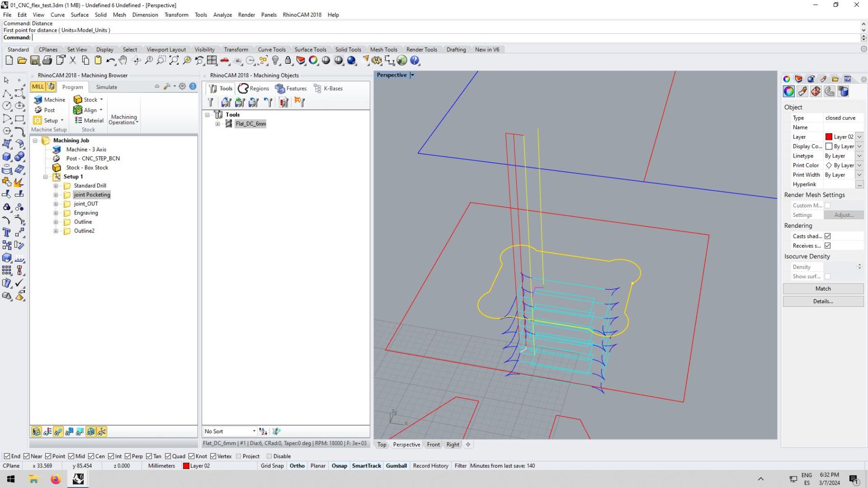Open the RhinoCAM 2018 menu
The width and height of the screenshot is (868, 488).
pos(302,15)
